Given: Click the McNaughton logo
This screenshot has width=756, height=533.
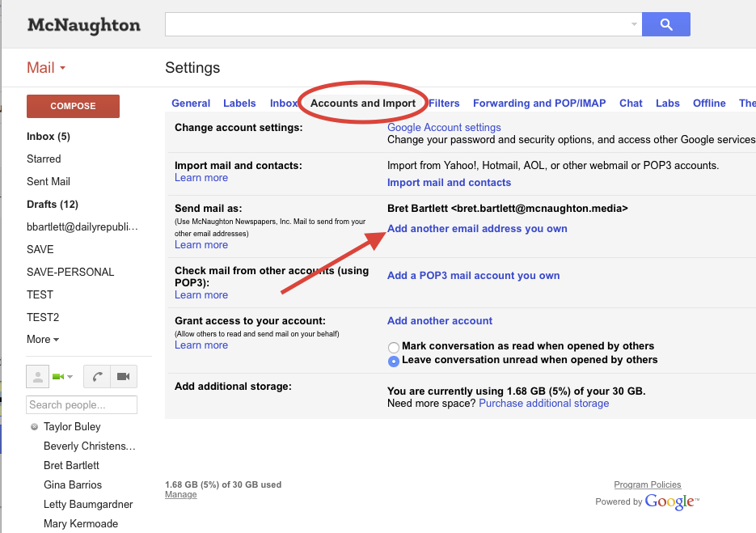Looking at the screenshot, I should click(x=83, y=25).
